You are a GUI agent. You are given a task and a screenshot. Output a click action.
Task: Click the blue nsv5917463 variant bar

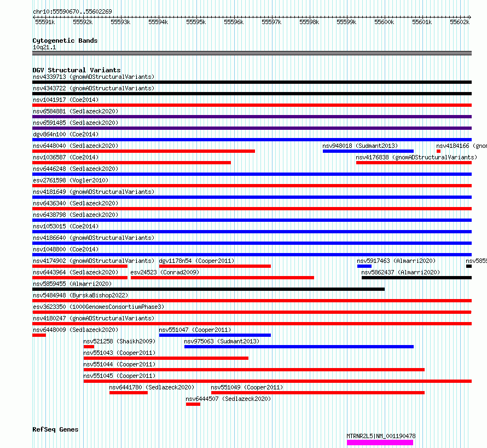[x=364, y=266]
